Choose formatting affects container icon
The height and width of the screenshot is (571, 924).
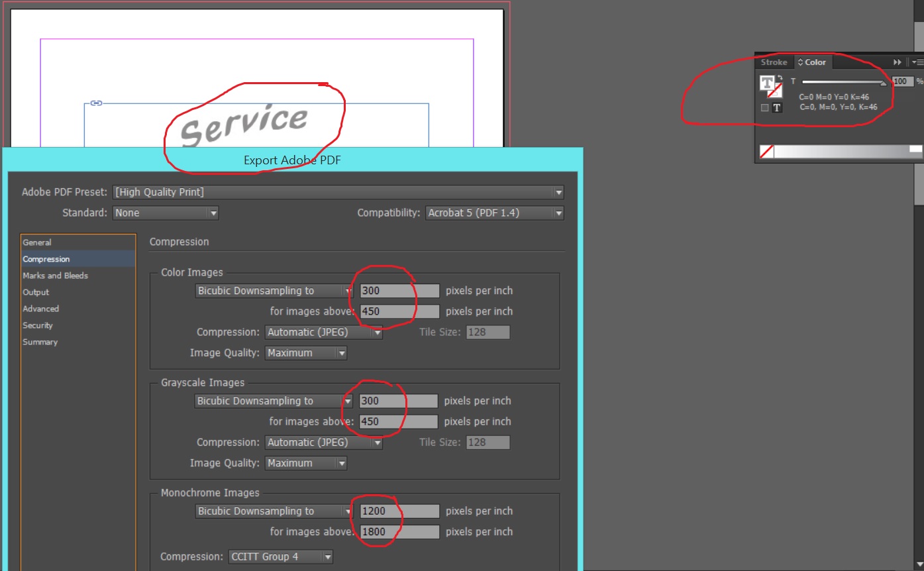tap(765, 108)
